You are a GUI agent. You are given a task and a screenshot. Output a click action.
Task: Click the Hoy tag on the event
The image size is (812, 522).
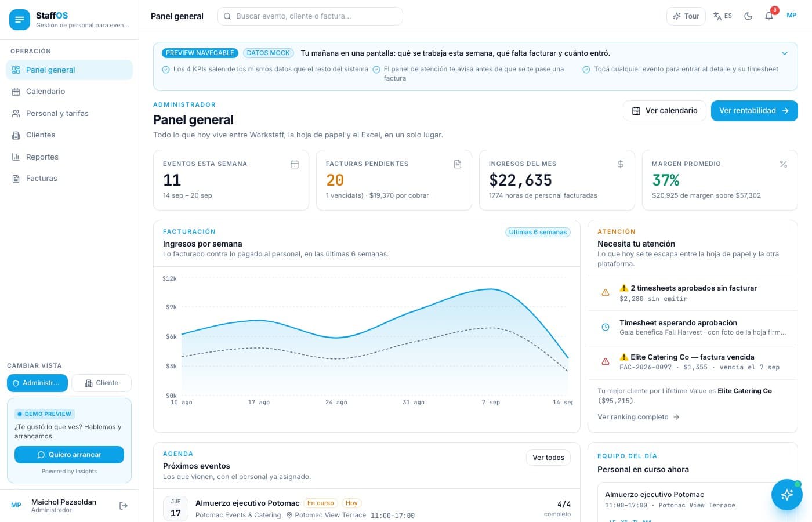351,503
